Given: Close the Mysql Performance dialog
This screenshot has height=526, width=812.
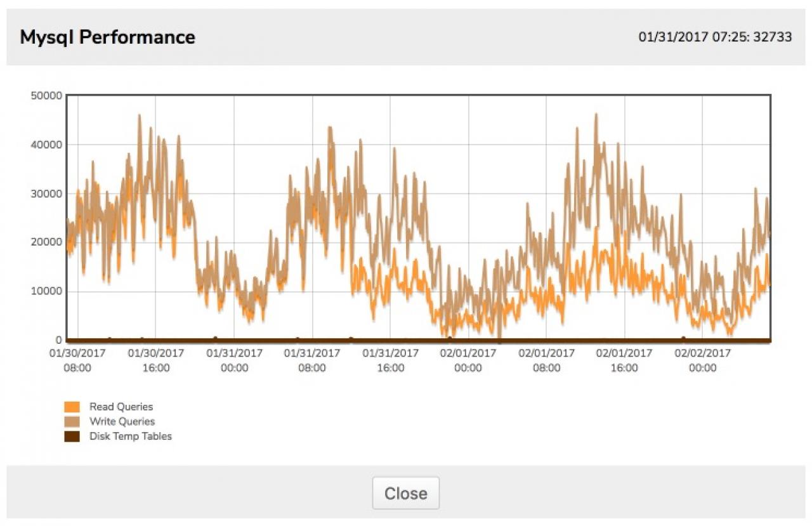Looking at the screenshot, I should (x=405, y=493).
